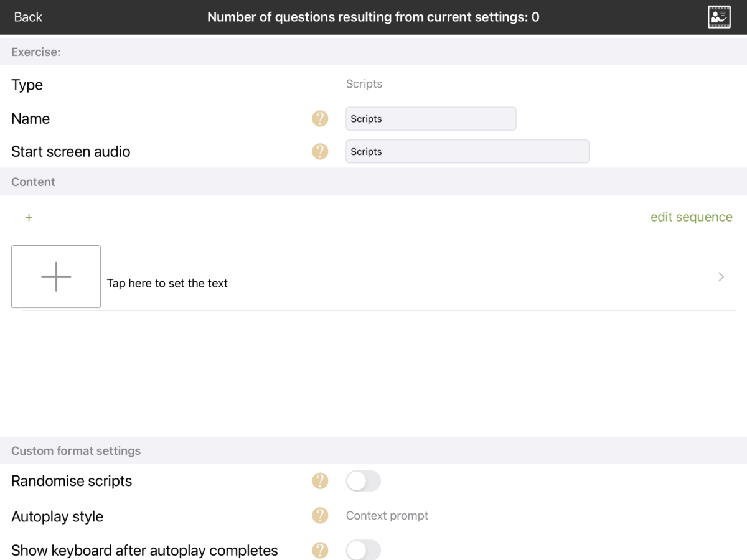This screenshot has height=560, width=747.
Task: Open the Autoplay style Context prompt selector
Action: 387,516
